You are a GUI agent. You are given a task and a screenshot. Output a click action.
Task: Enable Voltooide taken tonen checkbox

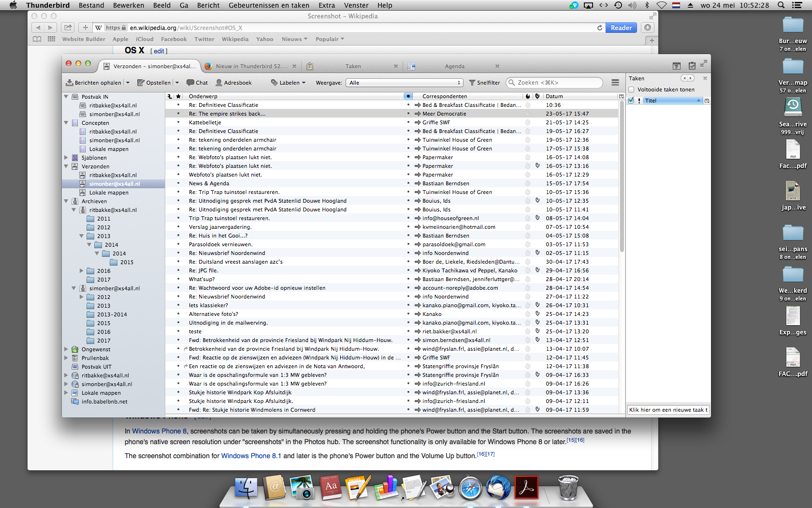pos(631,90)
